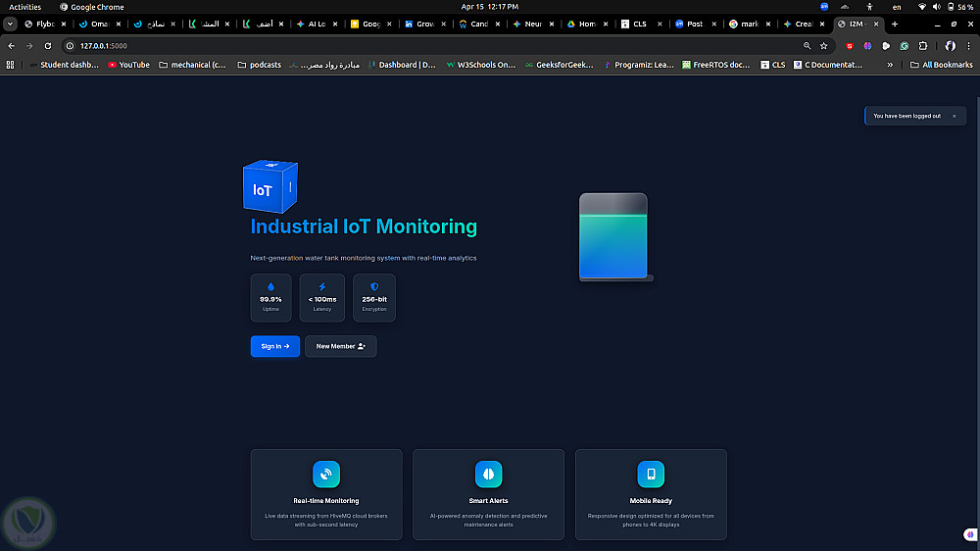Open the mechanical bookmarks folder

click(192, 65)
